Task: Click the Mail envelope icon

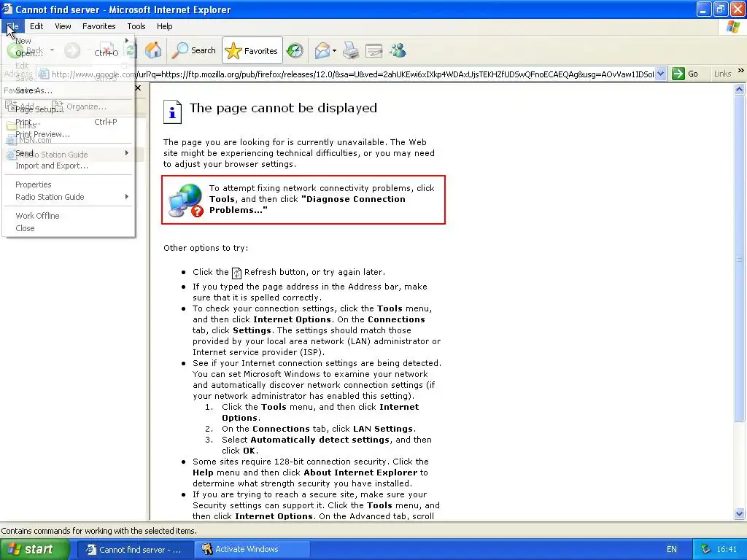Action: pyautogui.click(x=322, y=50)
